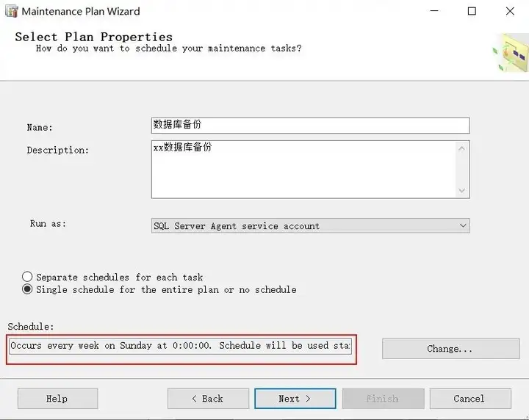The width and height of the screenshot is (529, 420).
Task: Click the Next button
Action: click(295, 399)
